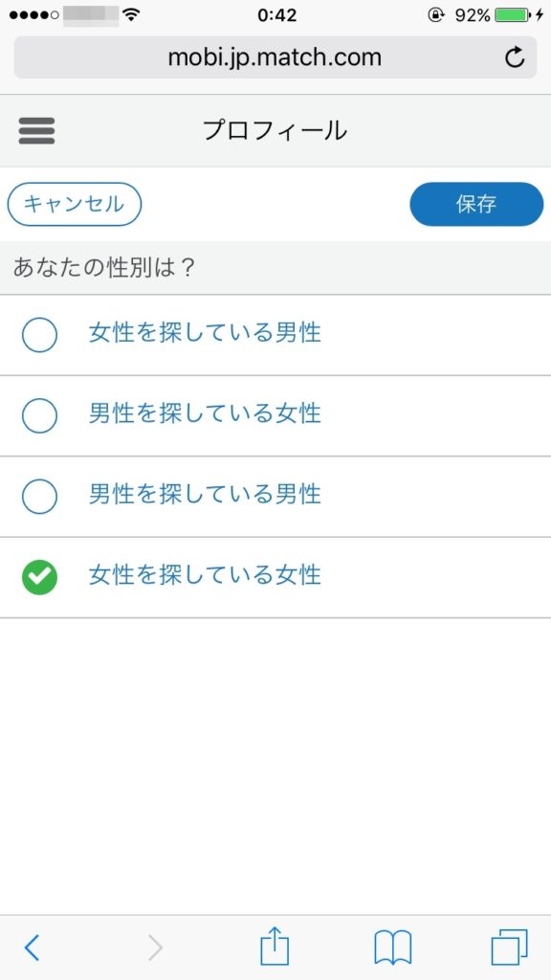Show open tabs with tabs icon
The width and height of the screenshot is (551, 980).
[x=509, y=947]
